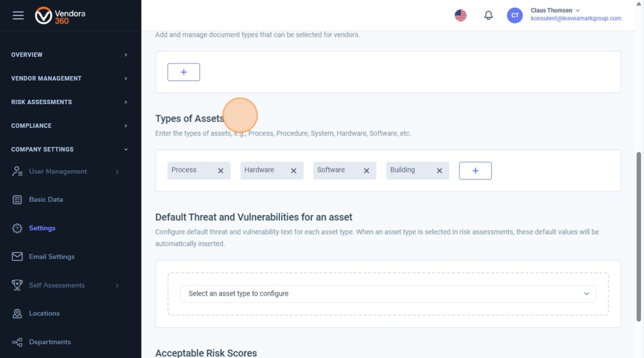
Task: Open the Locations page
Action: point(44,313)
